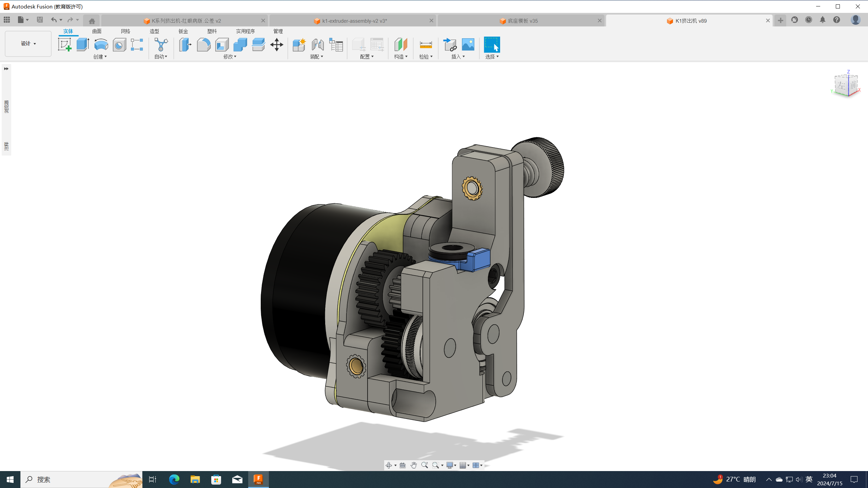Switch to the 网格 ribbon tab

(125, 31)
